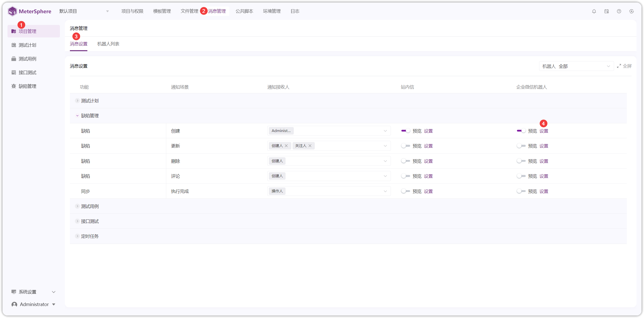Open the 默认项目 project selector
644x318 pixels.
[x=84, y=11]
